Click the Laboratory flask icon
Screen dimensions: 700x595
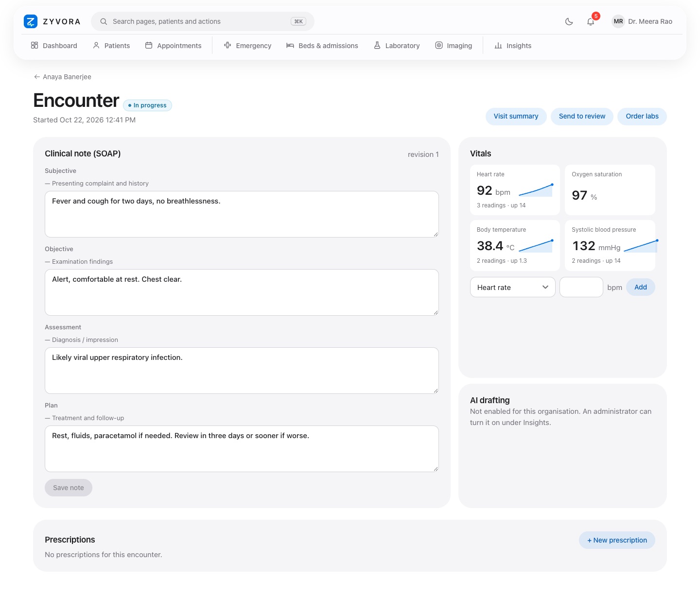pos(377,46)
